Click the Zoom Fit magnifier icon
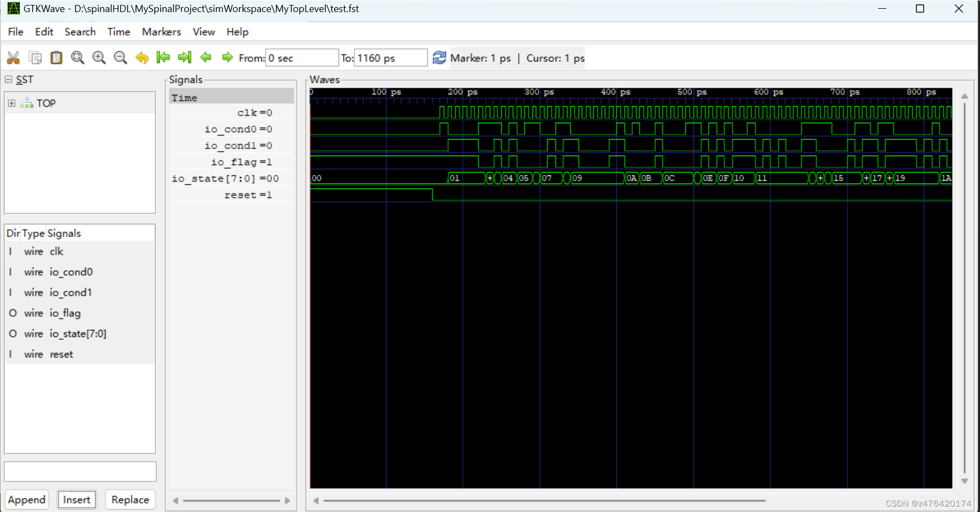Image resolution: width=980 pixels, height=512 pixels. pos(77,58)
